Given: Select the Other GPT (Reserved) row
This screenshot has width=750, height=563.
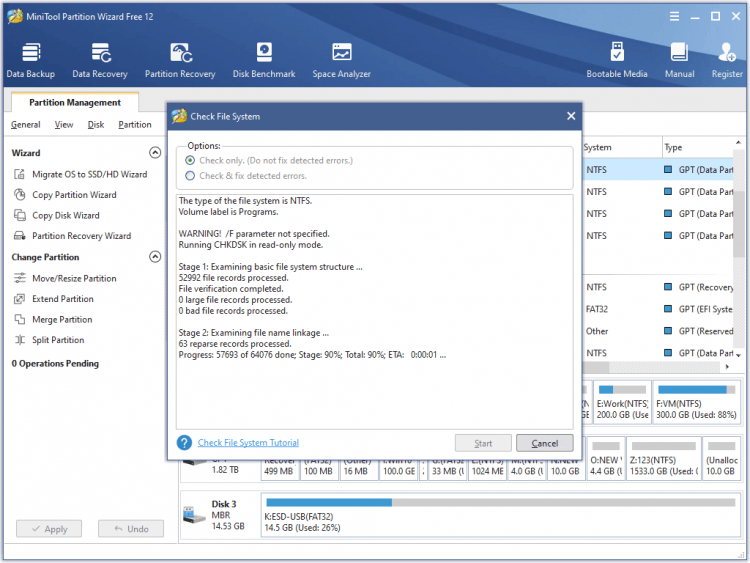Looking at the screenshot, I should (x=658, y=331).
